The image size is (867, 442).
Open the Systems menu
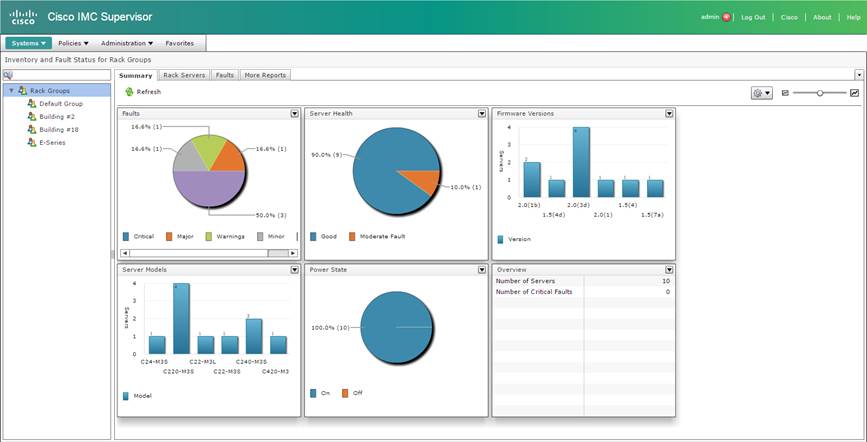click(29, 43)
